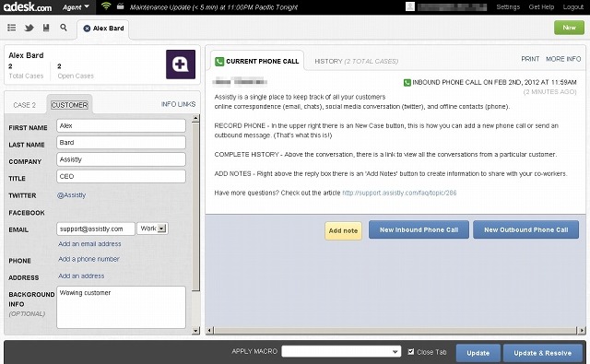Click the Open Cases count

click(59, 66)
